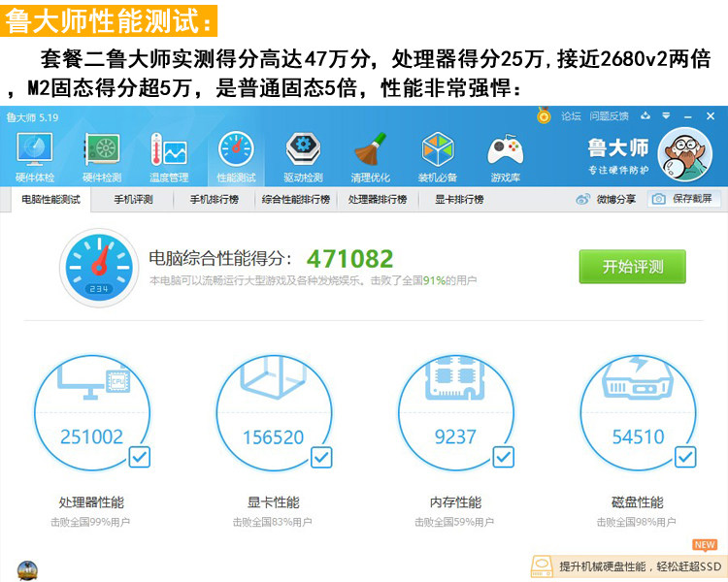728x582 pixels.
Task: Open 清理优化 cleanup broom icon
Action: pos(370,149)
